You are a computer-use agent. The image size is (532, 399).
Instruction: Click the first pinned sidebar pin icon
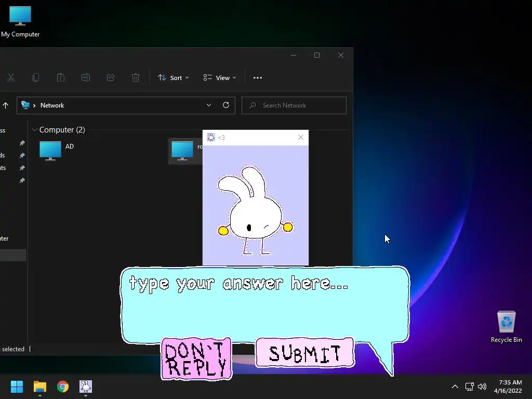click(x=22, y=143)
